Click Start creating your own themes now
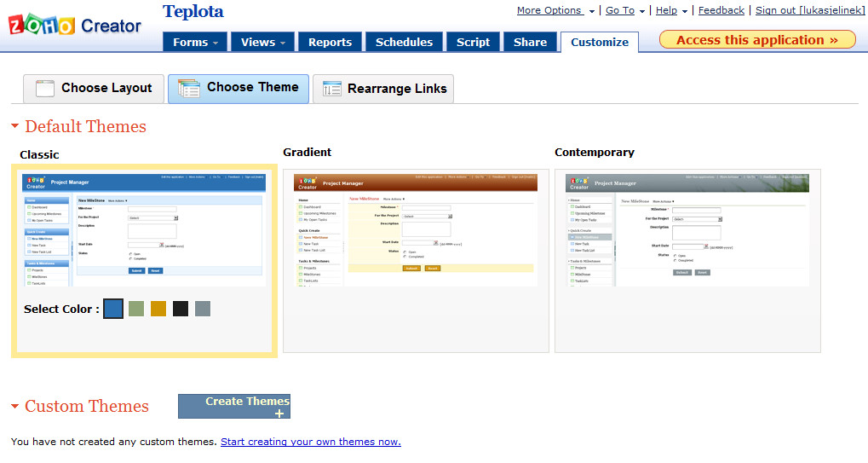Screen dimensions: 868x463 pos(311,442)
